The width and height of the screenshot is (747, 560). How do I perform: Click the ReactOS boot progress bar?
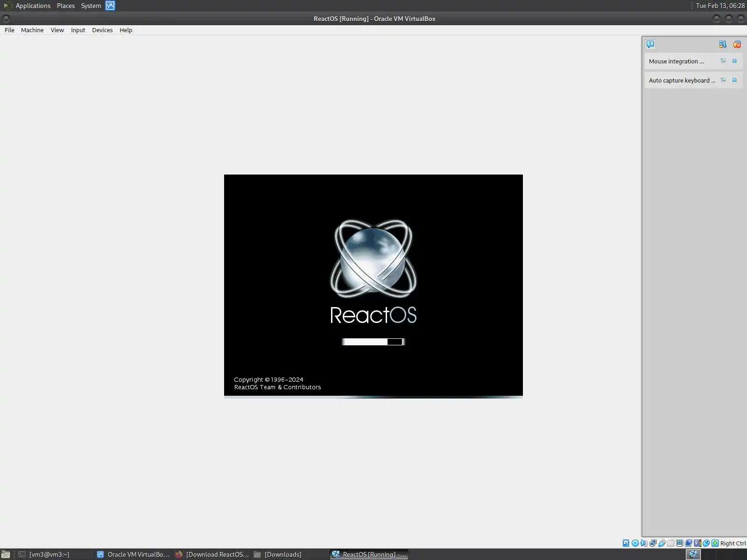coord(373,342)
